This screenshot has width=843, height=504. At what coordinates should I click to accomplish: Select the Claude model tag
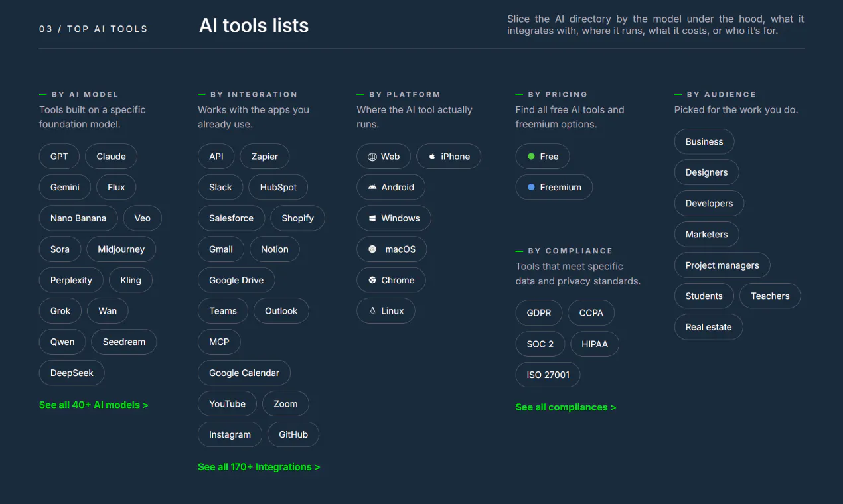click(111, 157)
